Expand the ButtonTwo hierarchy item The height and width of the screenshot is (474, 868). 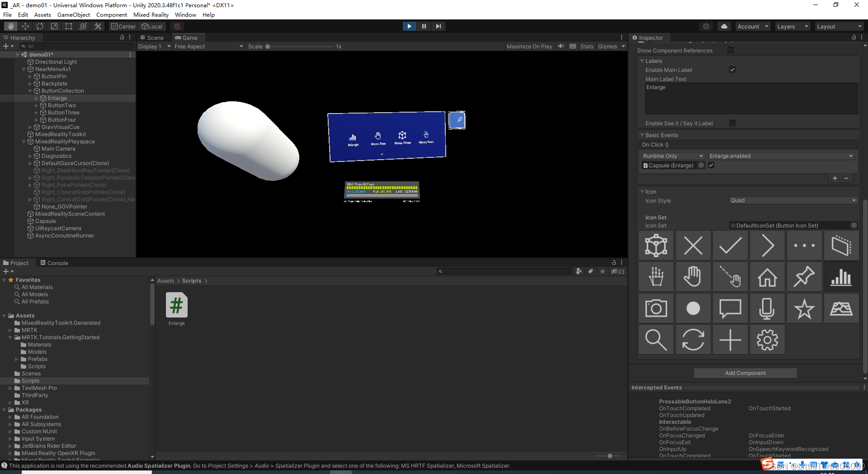click(x=37, y=105)
